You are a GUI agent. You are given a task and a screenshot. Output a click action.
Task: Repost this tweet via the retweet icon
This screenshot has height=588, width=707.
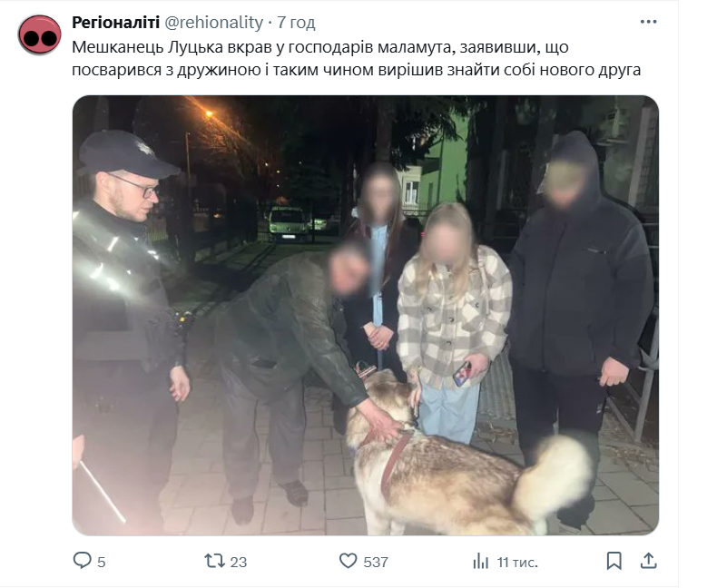click(214, 561)
